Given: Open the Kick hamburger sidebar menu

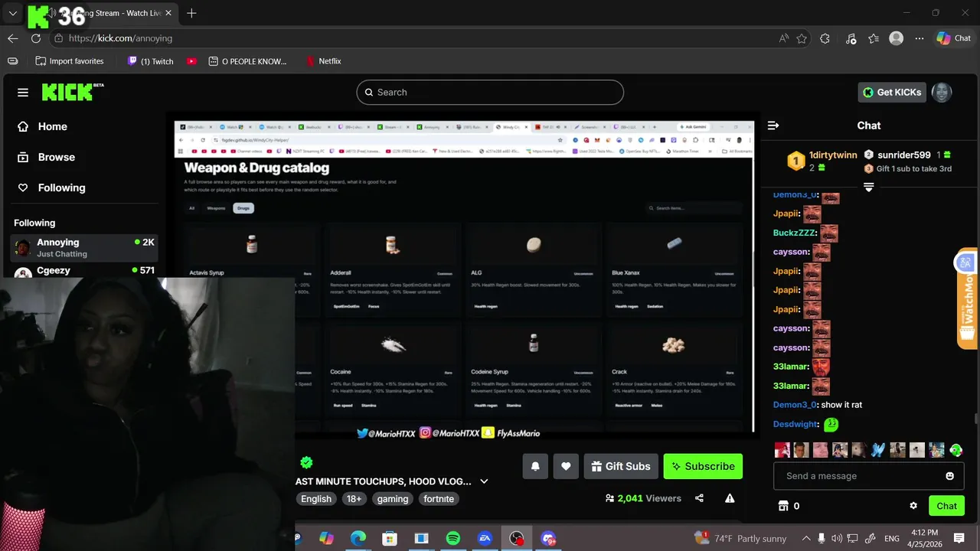Looking at the screenshot, I should [x=23, y=93].
